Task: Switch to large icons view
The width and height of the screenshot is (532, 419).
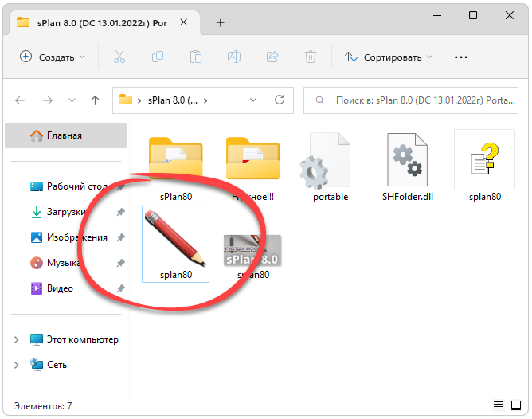Action: (x=516, y=405)
